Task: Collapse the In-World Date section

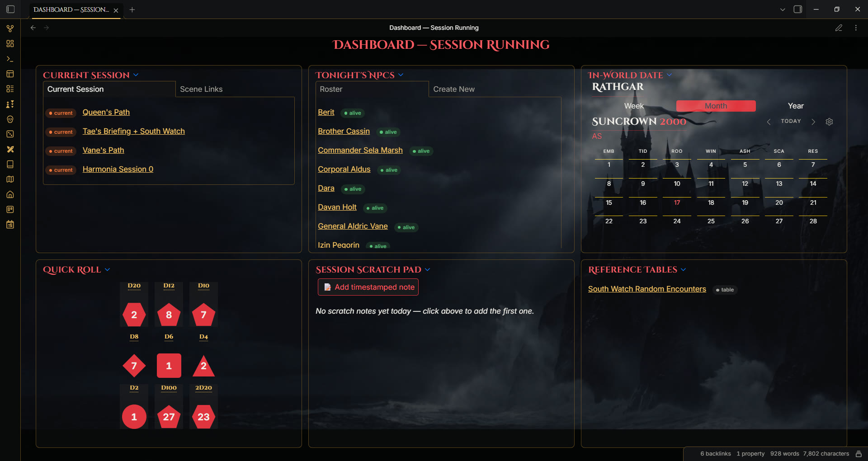Action: [x=670, y=75]
